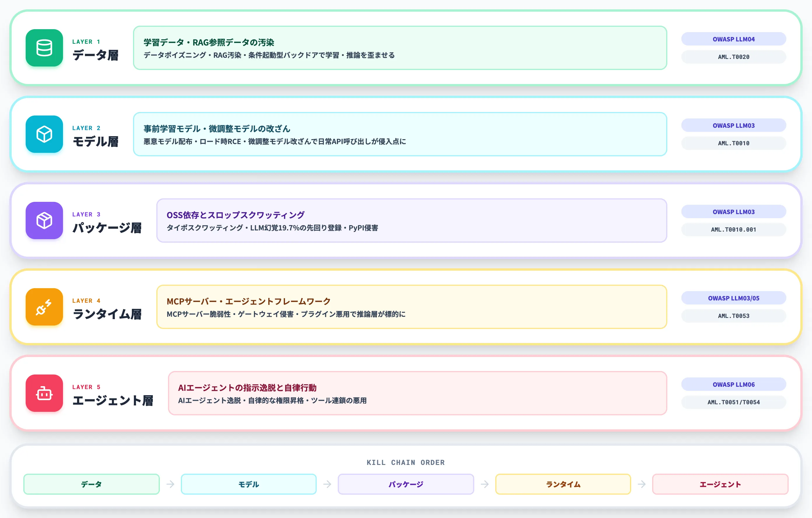
Task: Select the AML.T0020 tag
Action: pos(734,57)
